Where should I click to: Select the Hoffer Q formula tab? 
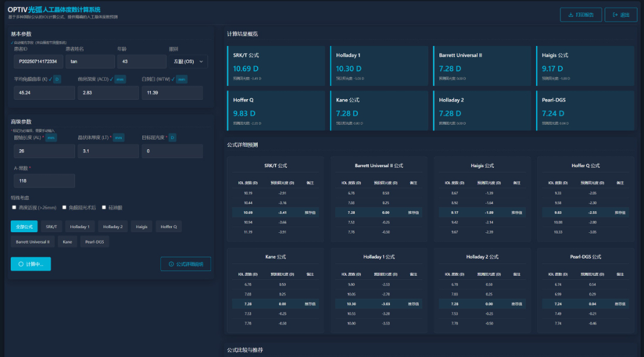[169, 226]
